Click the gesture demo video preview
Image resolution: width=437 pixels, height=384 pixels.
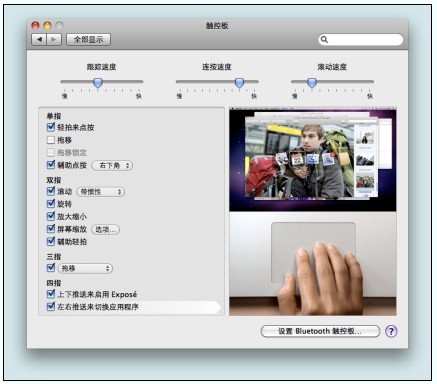click(313, 159)
